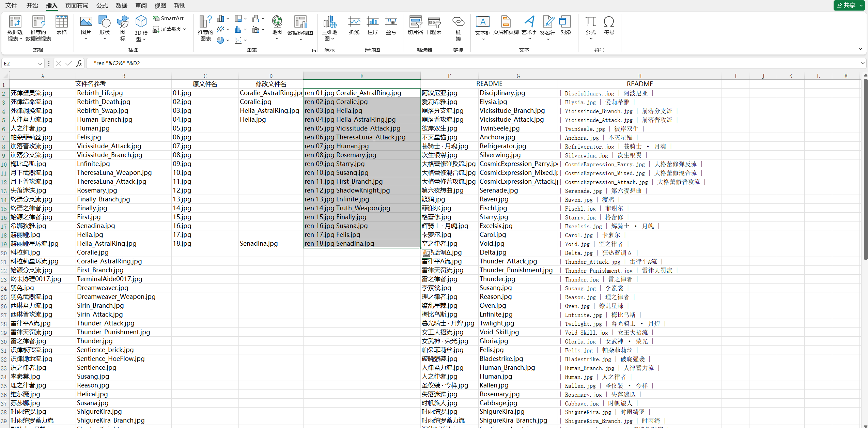Select cell Rebirth_Life.jpg
This screenshot has width=868, height=428.
point(123,93)
